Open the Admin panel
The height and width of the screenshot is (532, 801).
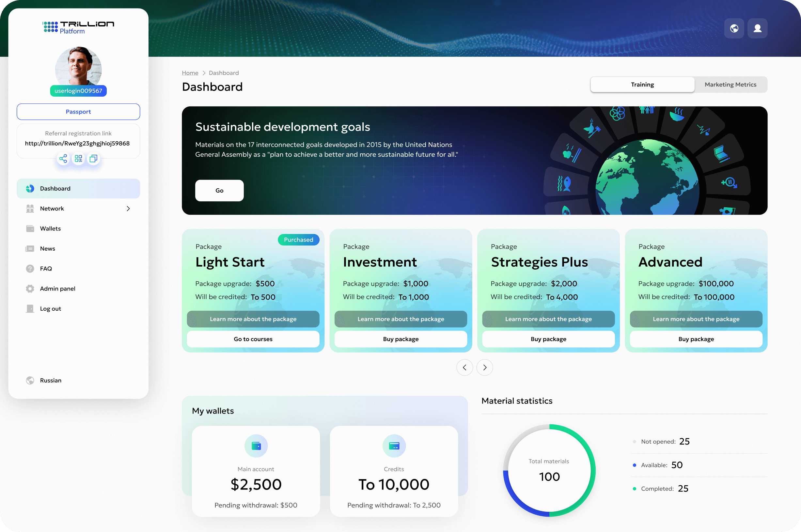click(x=57, y=289)
